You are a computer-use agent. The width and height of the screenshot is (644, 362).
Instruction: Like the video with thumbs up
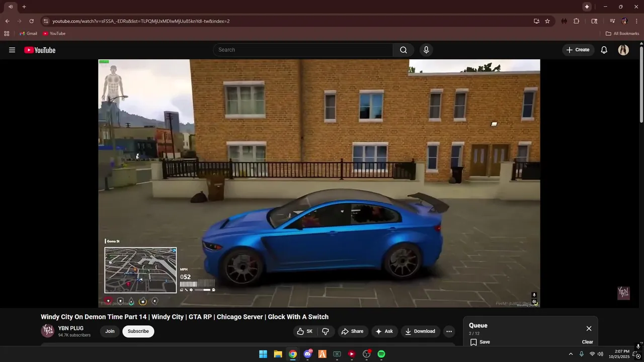pyautogui.click(x=305, y=331)
